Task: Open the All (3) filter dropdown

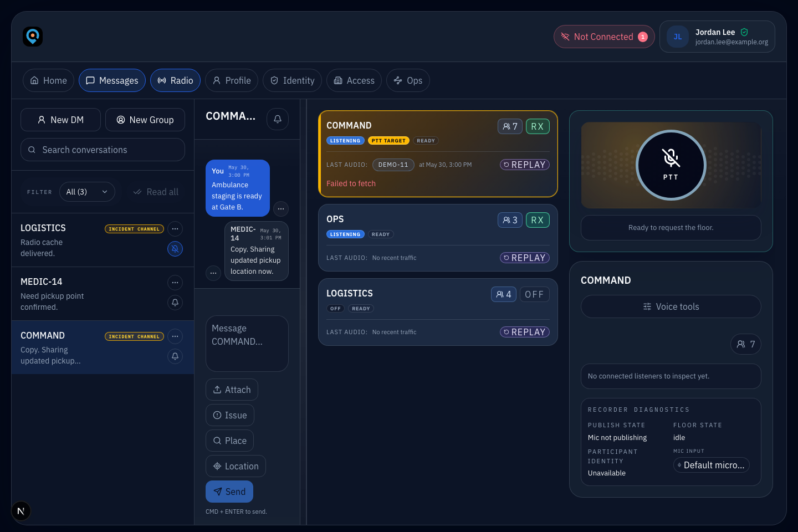Action: [87, 192]
